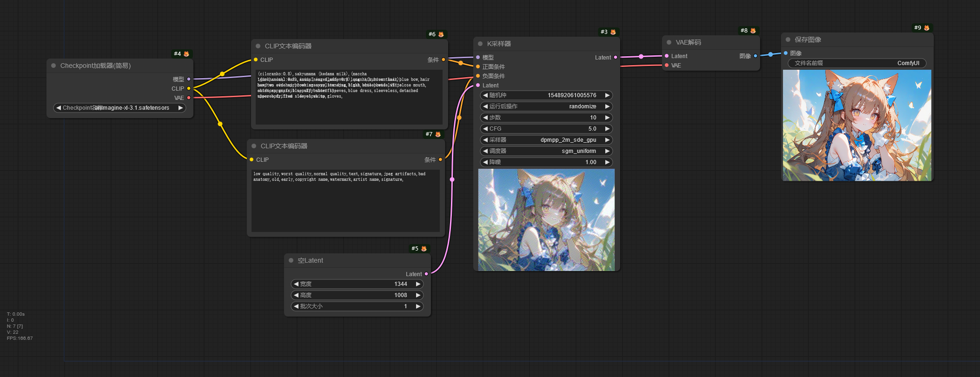Image resolution: width=980 pixels, height=377 pixels.
Task: Click the fox badge icon on node #3
Action: (613, 32)
